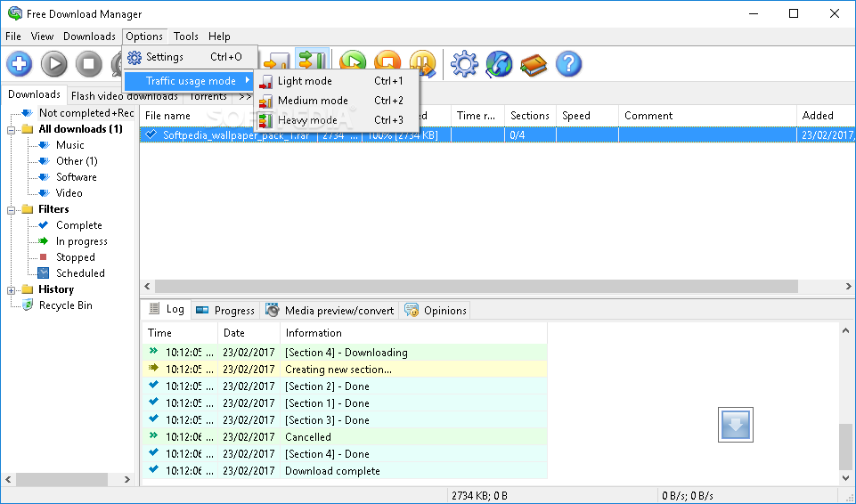856x504 pixels.
Task: Open settings via the toolbar gear icon
Action: pyautogui.click(x=465, y=64)
